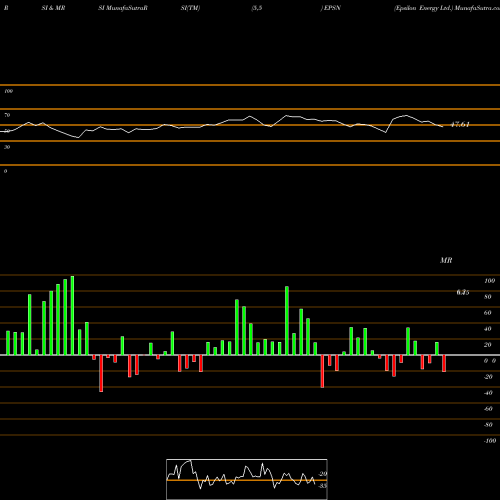This screenshot has width=500, height=500.
Task: Click the 60 label on MR axis
Action: point(487,313)
